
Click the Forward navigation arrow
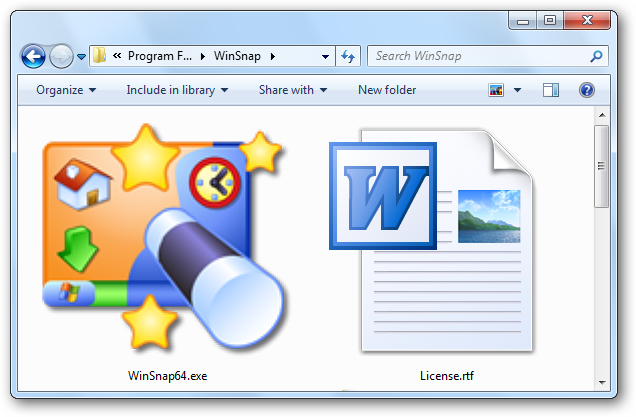[x=62, y=57]
